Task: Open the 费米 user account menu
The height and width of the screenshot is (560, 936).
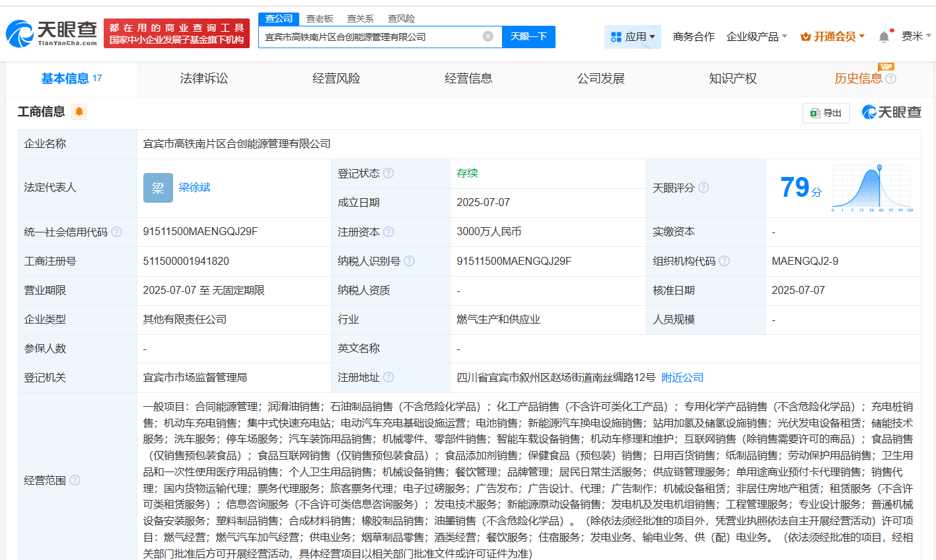Action: (x=916, y=36)
